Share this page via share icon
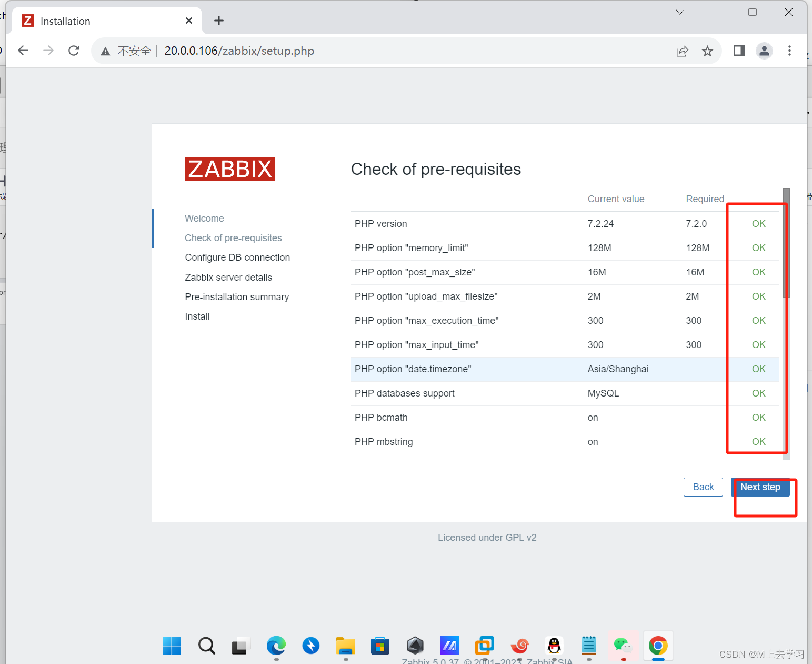 tap(682, 51)
